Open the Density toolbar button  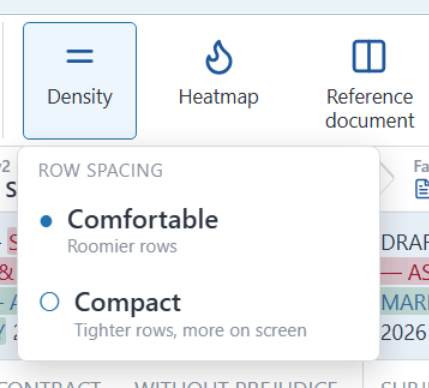tap(80, 80)
